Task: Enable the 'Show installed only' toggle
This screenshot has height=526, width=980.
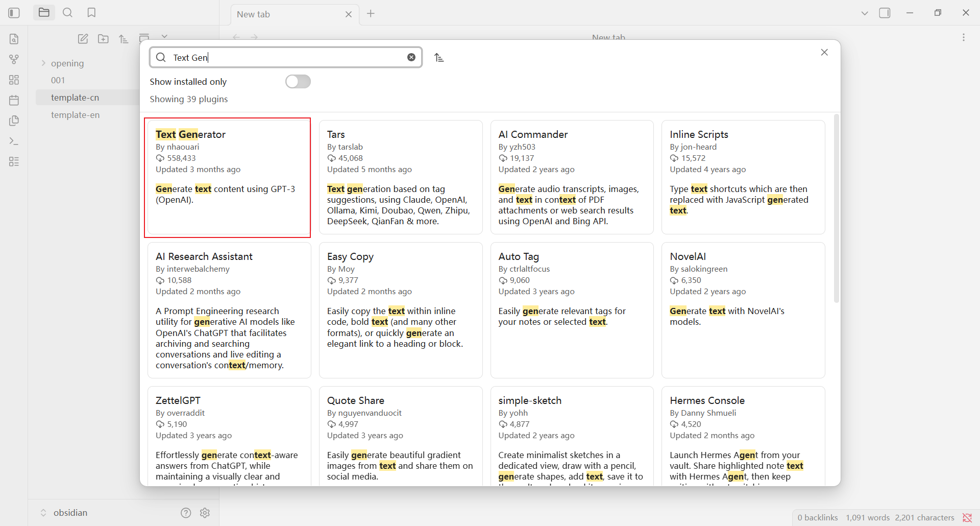Action: coord(298,82)
